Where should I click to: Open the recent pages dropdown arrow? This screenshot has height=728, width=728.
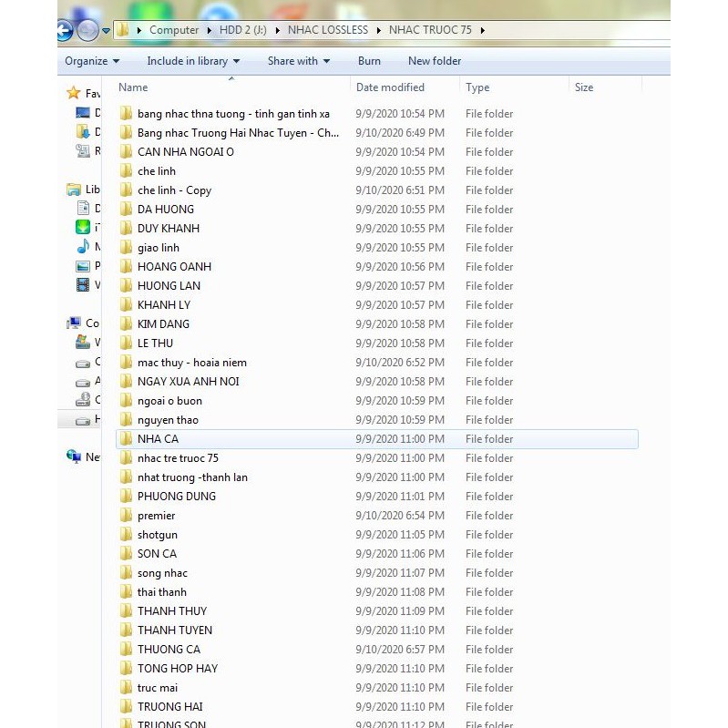tap(107, 30)
